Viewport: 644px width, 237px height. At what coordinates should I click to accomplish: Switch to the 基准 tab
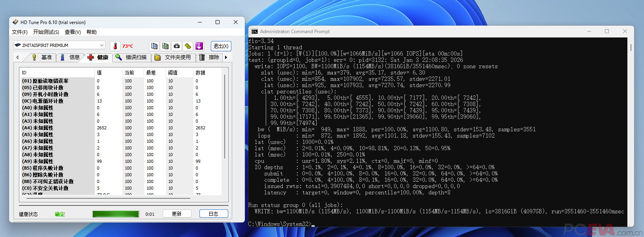click(x=42, y=58)
